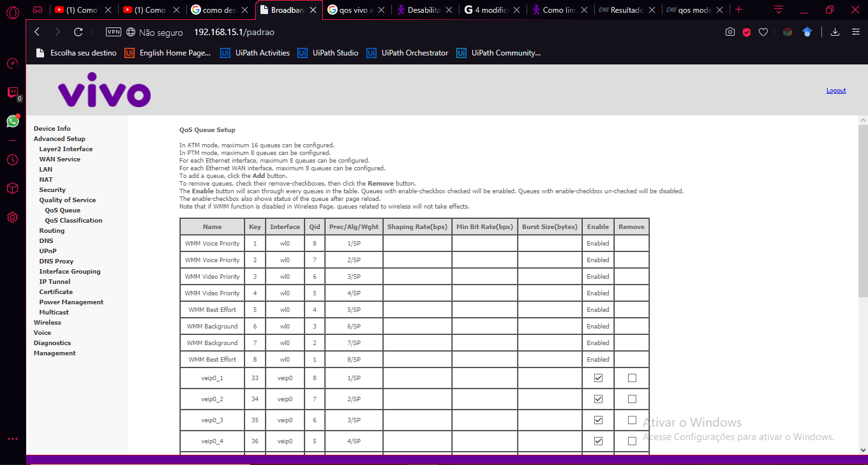Open the sidebar three-dots setup menu
Image resolution: width=868 pixels, height=465 pixels.
pos(12,439)
